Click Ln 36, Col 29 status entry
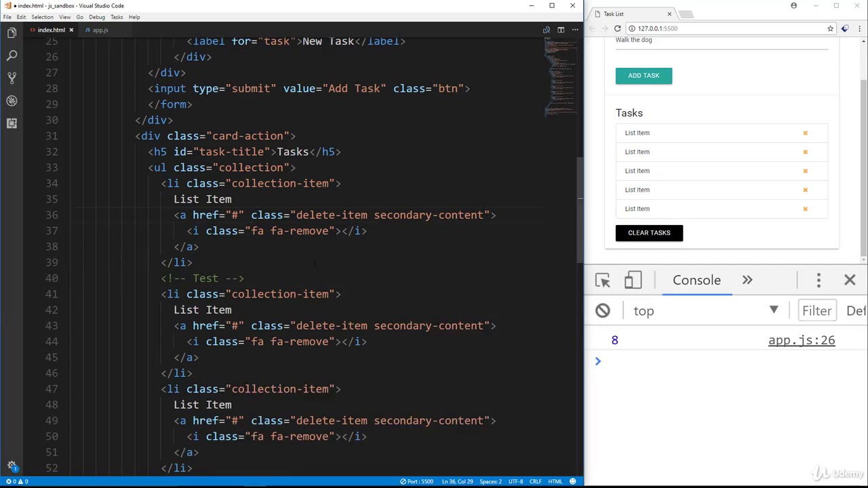 click(x=458, y=481)
